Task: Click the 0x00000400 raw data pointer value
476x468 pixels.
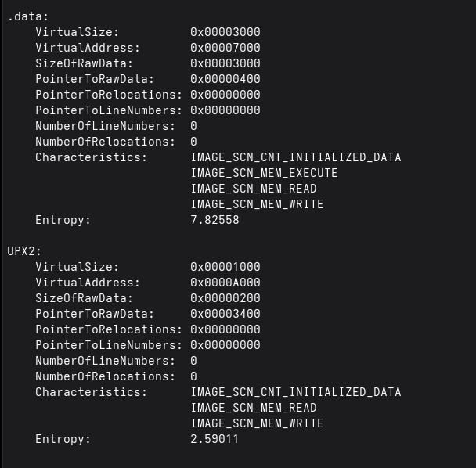Action: (x=225, y=79)
